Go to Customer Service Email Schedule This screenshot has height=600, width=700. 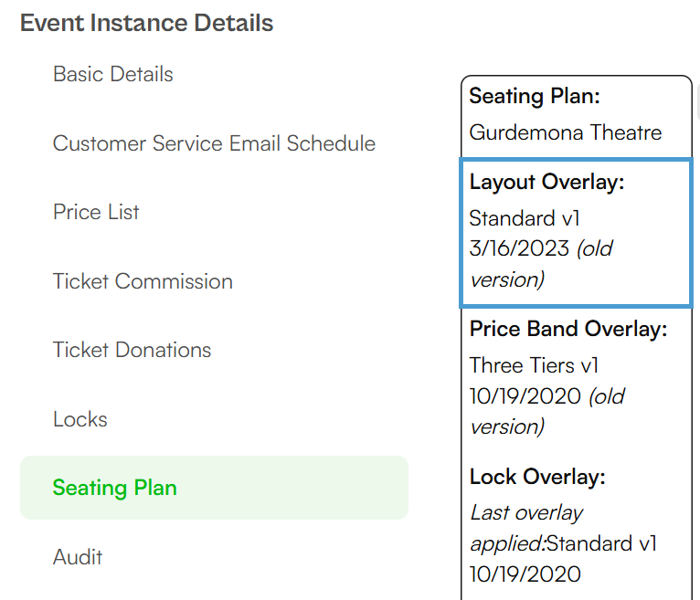[x=214, y=143]
